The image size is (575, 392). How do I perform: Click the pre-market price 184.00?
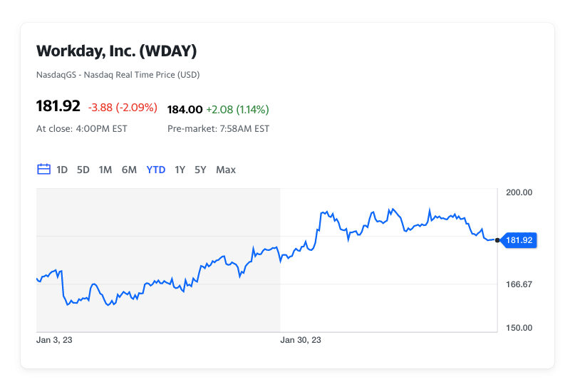185,109
